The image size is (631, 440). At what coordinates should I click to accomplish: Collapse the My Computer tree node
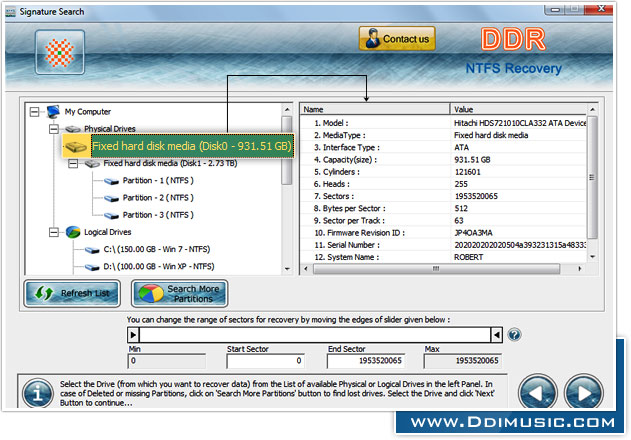[35, 112]
